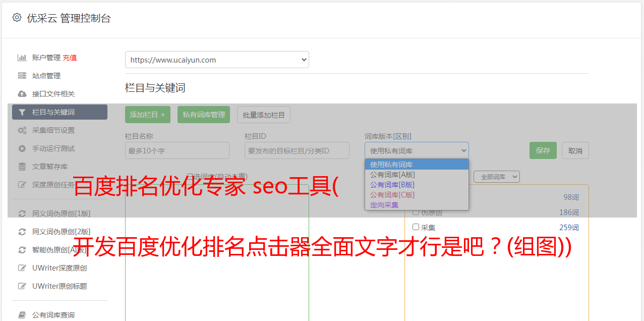The height and width of the screenshot is (321, 644).
Task: Click the 栏目名称 input field
Action: (177, 150)
